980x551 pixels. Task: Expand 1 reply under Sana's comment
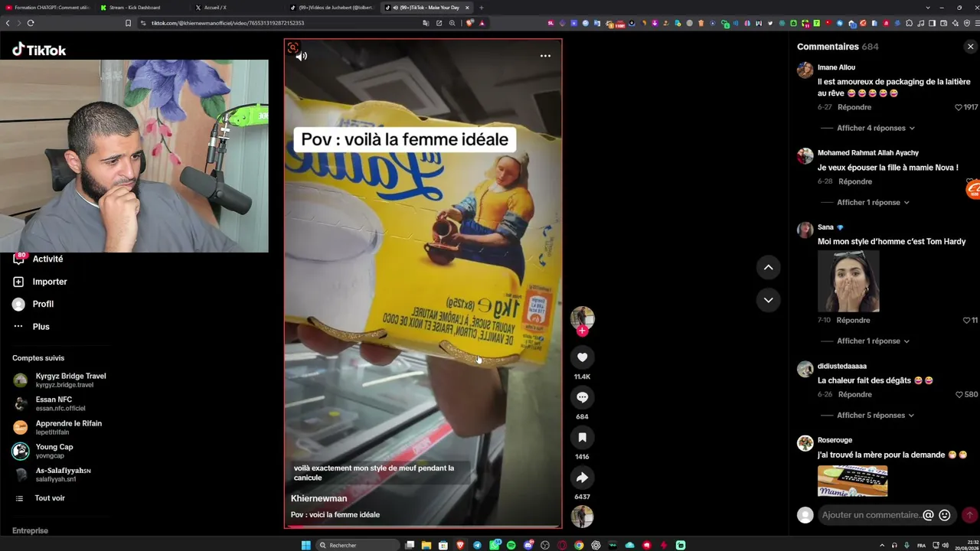coord(873,341)
